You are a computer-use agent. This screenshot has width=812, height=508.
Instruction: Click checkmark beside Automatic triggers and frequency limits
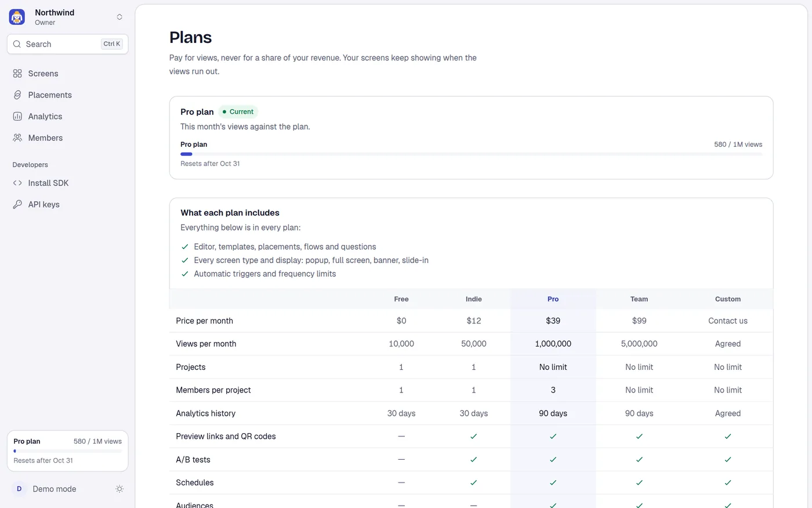tap(185, 274)
